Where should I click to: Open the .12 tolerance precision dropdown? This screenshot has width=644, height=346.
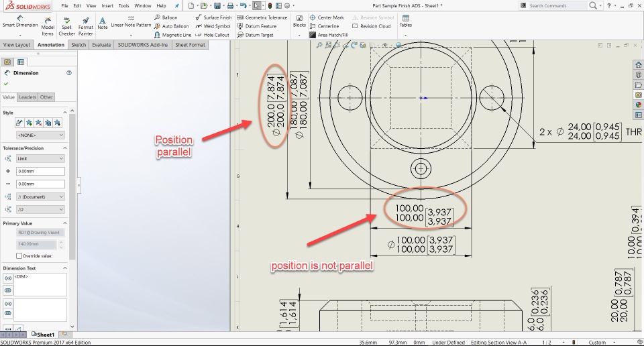(x=40, y=209)
